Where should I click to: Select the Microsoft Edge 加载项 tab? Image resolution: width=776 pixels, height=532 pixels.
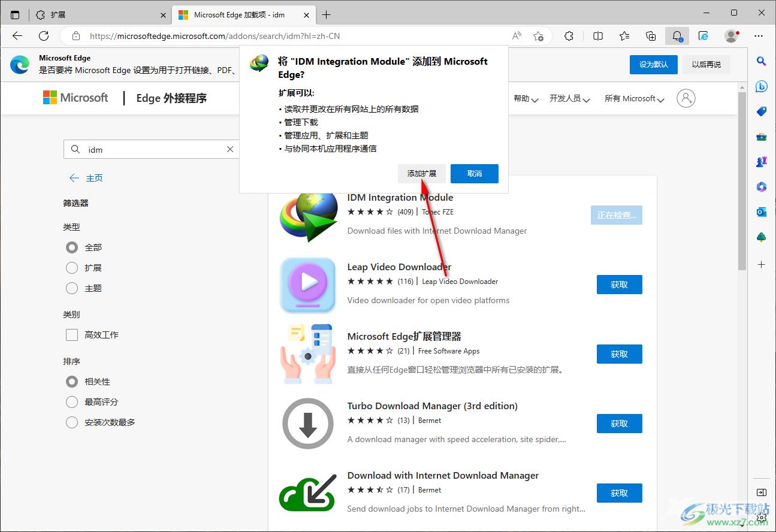[x=243, y=14]
